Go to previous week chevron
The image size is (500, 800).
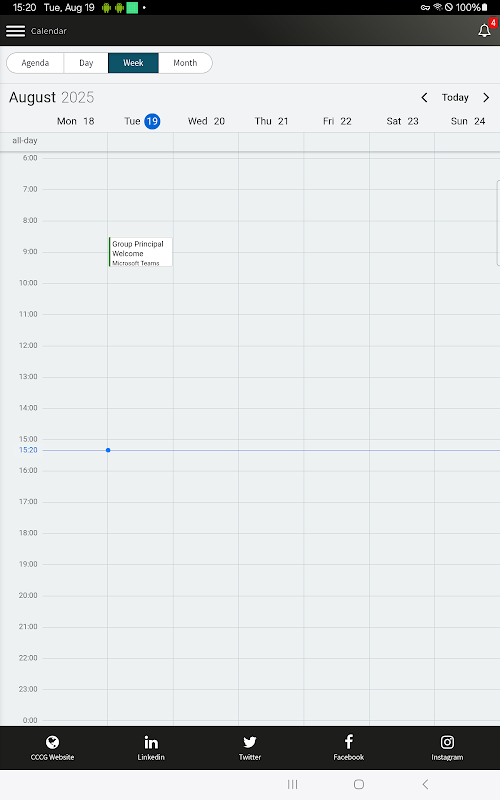click(x=424, y=97)
